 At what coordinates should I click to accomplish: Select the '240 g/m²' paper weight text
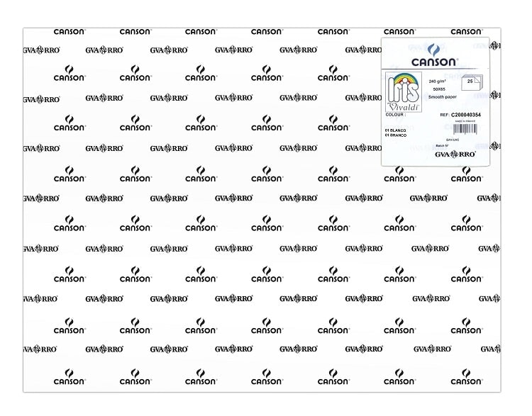[x=437, y=81]
